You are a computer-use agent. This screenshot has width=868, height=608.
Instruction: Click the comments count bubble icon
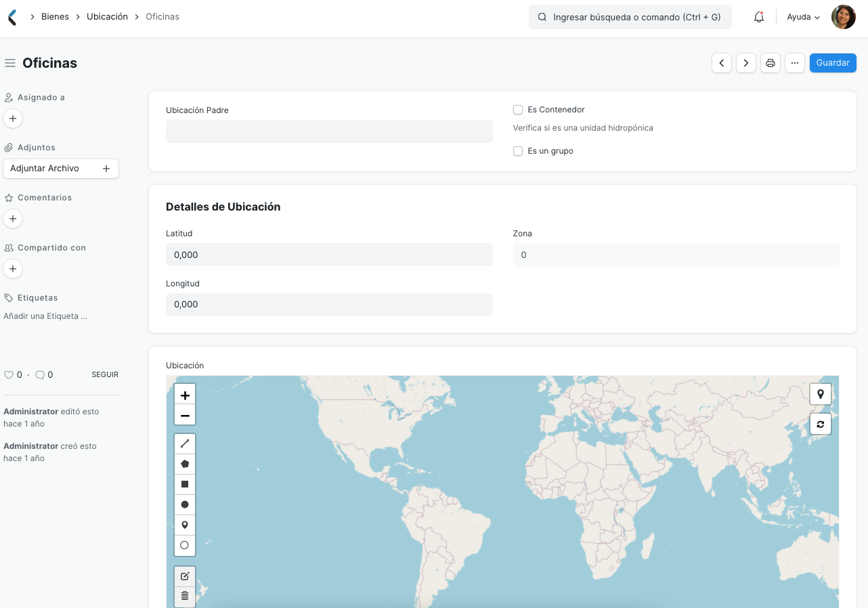coord(40,374)
